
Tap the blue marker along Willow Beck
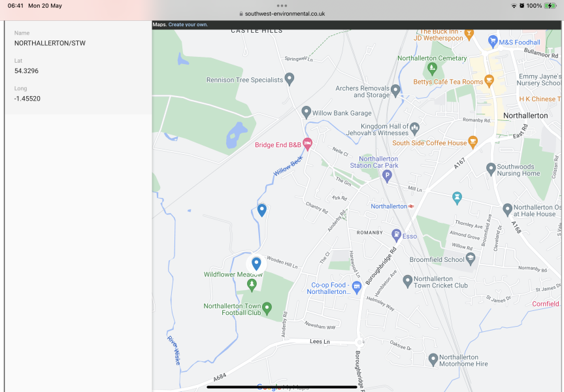[x=262, y=210]
